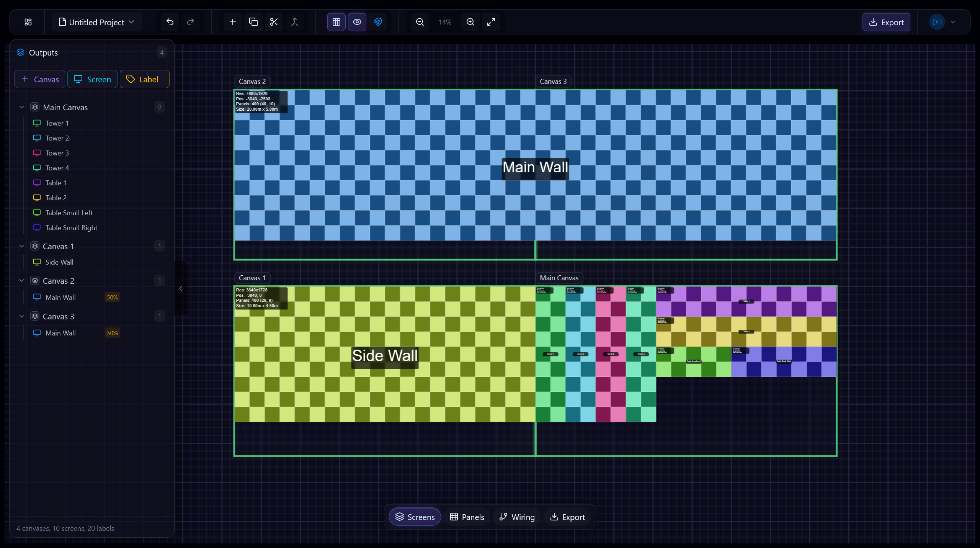Open the Wiring tab in the bottom bar
This screenshot has height=548, width=980.
(517, 517)
